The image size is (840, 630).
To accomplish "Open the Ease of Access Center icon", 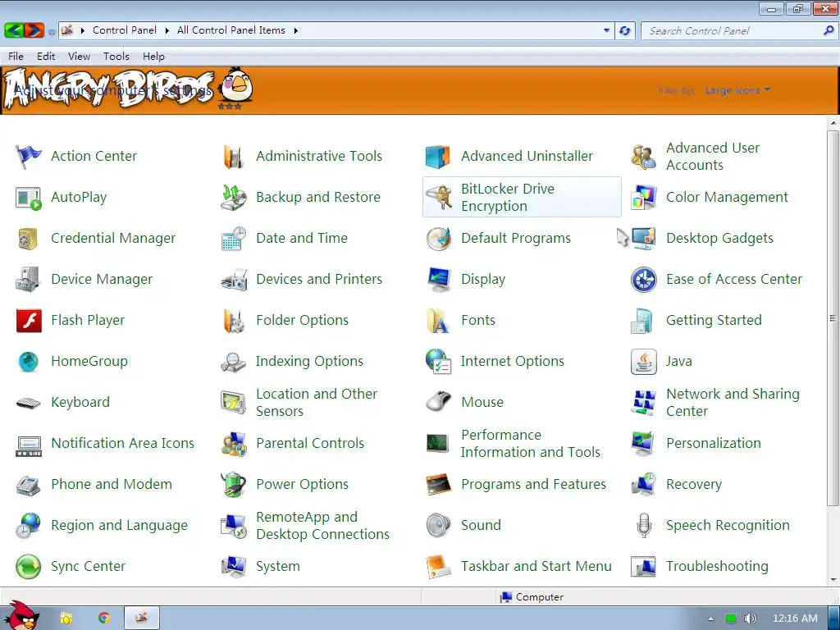I will [643, 279].
